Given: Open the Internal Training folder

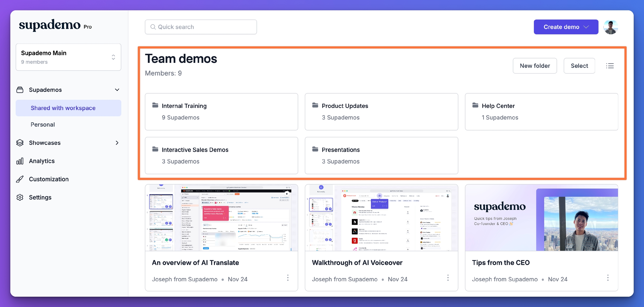Looking at the screenshot, I should coord(221,111).
